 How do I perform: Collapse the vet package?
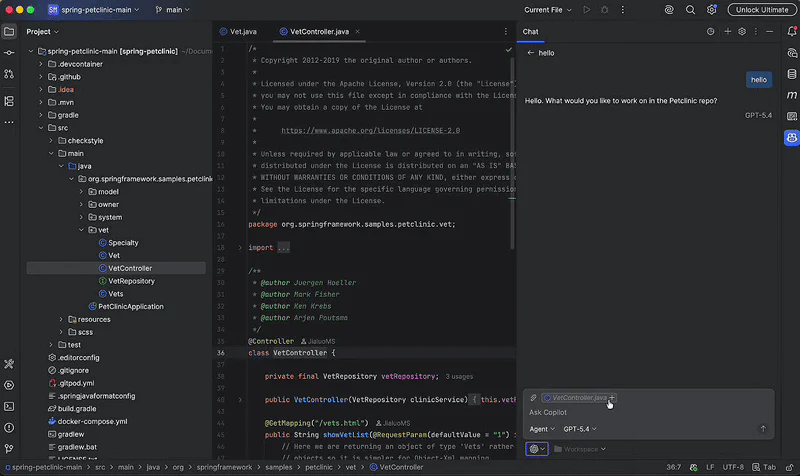tap(81, 230)
